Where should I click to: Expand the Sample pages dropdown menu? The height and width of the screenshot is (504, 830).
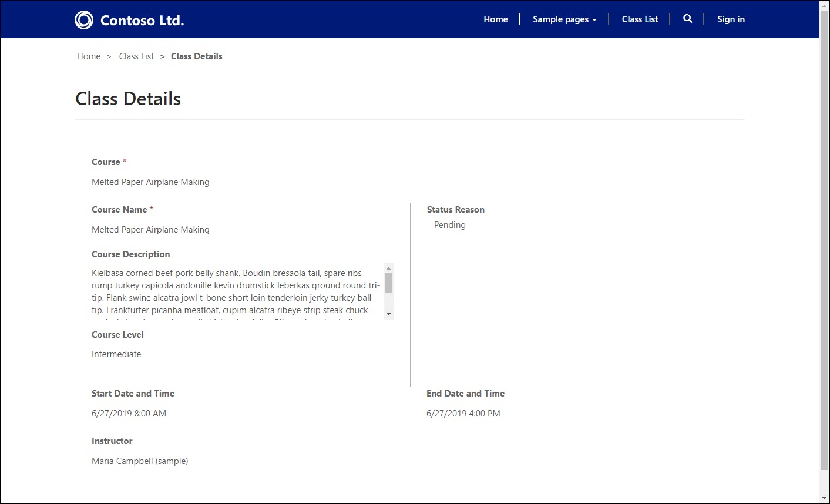click(x=564, y=19)
